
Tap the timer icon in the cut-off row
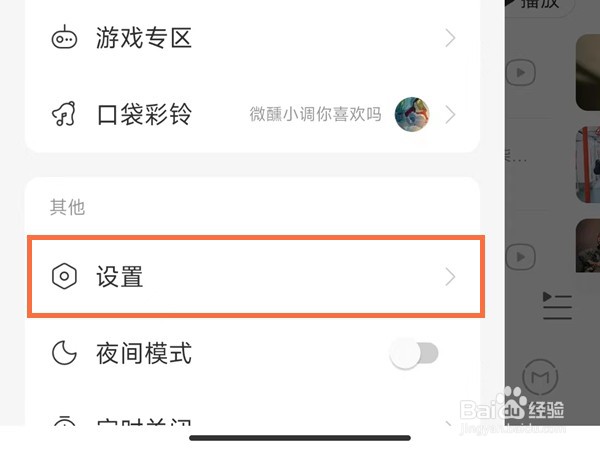64,420
